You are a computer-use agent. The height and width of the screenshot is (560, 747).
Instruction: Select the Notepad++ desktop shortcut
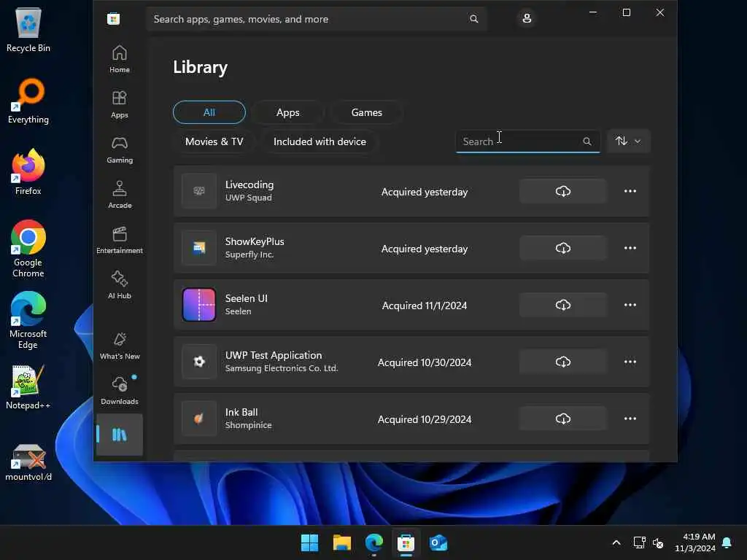28,388
